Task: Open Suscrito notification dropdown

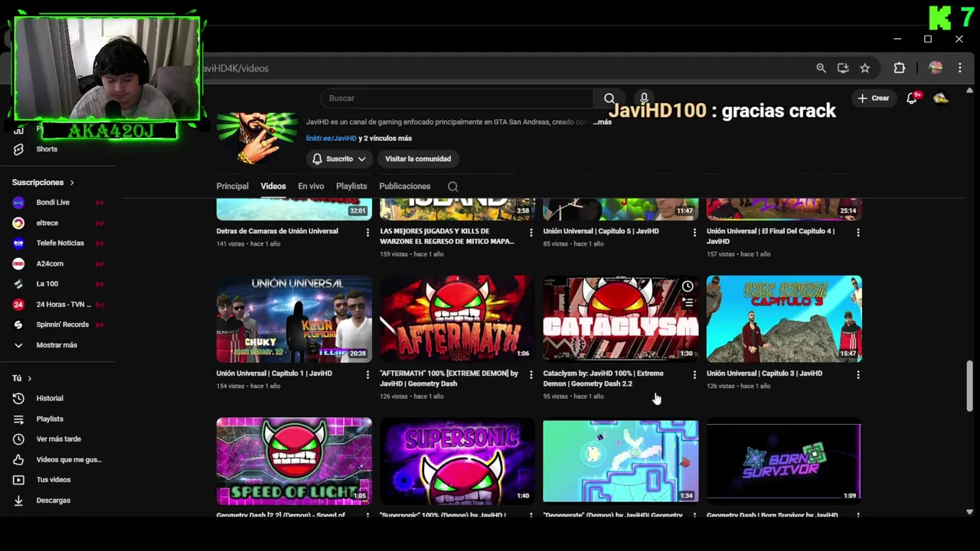Action: [x=339, y=158]
